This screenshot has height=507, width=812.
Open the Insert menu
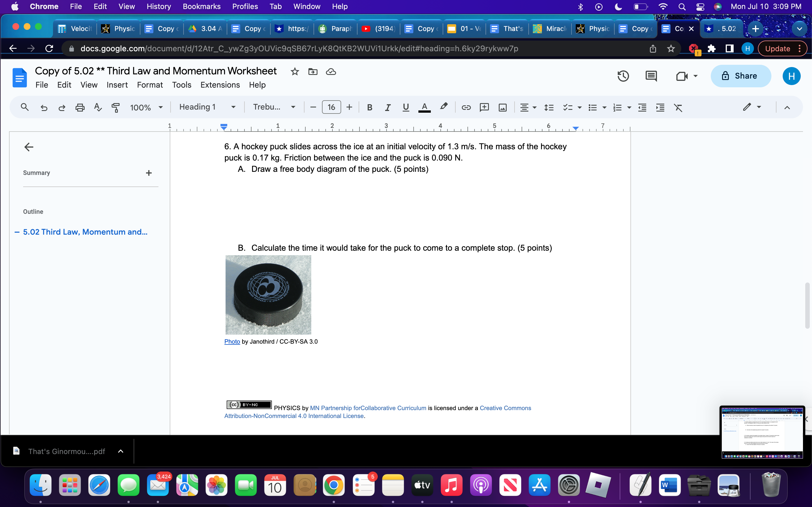pyautogui.click(x=117, y=85)
